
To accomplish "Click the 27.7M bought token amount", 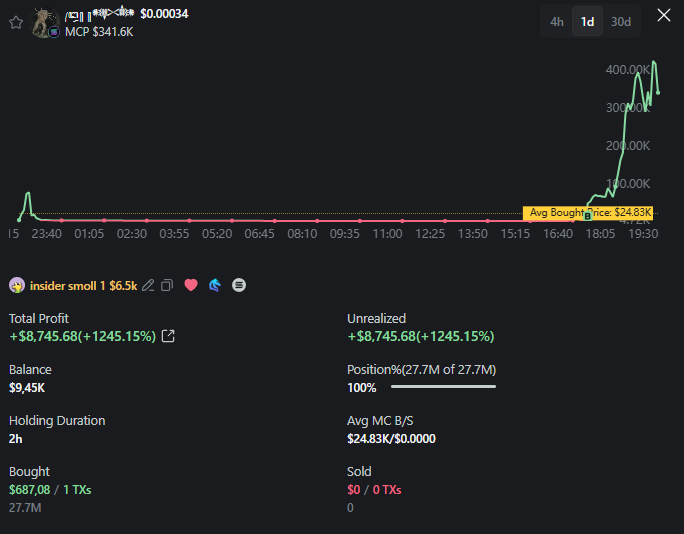I will point(25,508).
